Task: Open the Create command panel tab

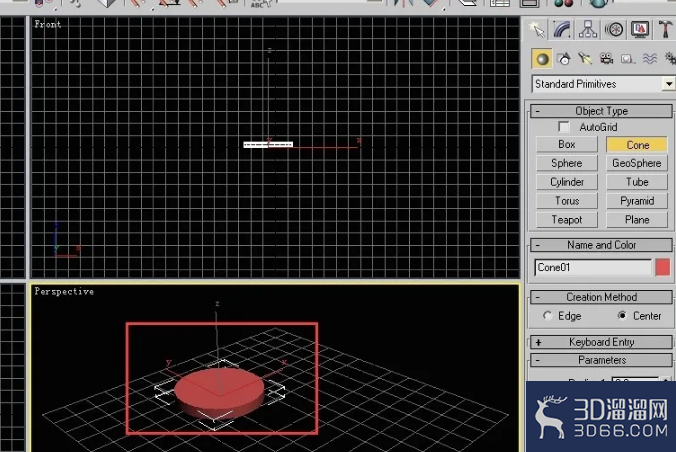Action: 537,30
